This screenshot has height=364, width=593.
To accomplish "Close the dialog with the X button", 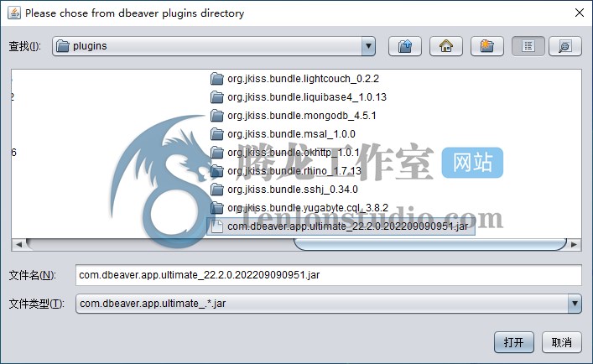I will [580, 13].
